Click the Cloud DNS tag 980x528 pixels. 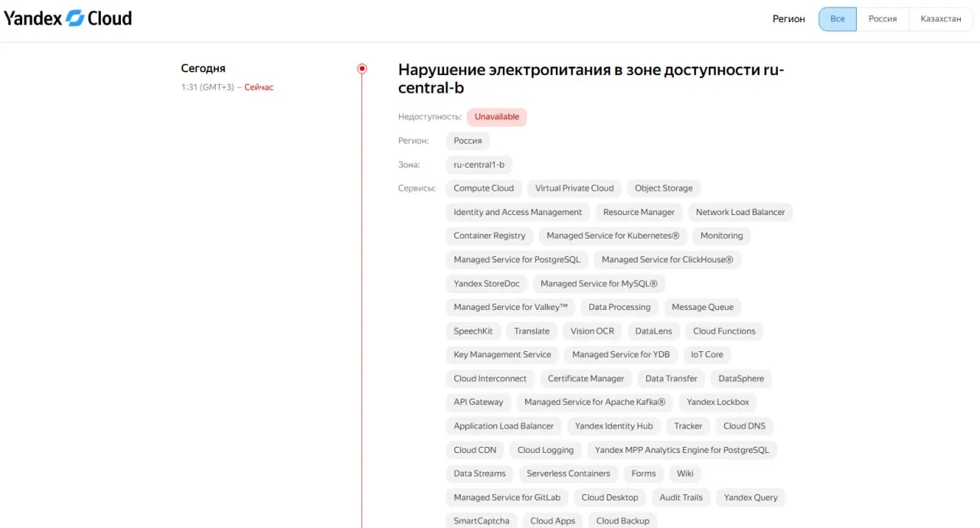[x=744, y=425]
